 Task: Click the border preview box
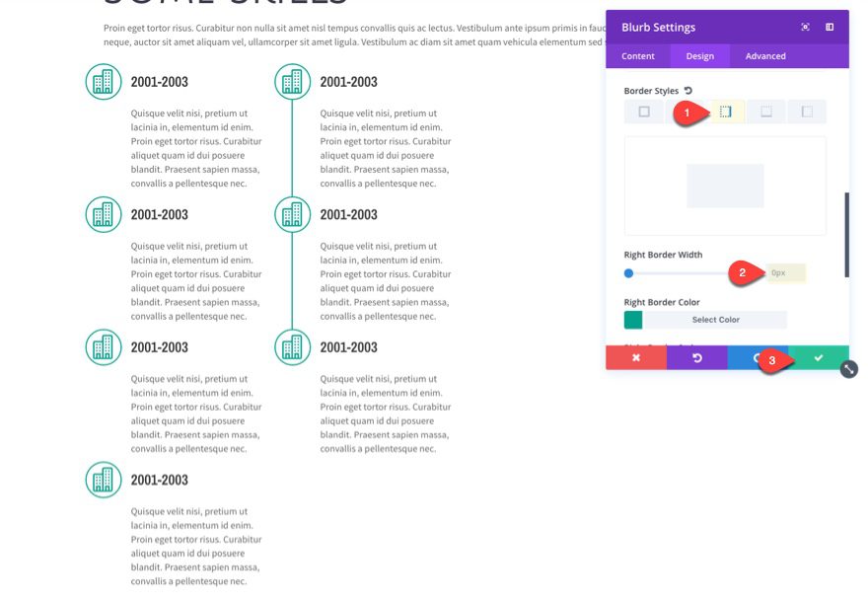[x=725, y=186]
